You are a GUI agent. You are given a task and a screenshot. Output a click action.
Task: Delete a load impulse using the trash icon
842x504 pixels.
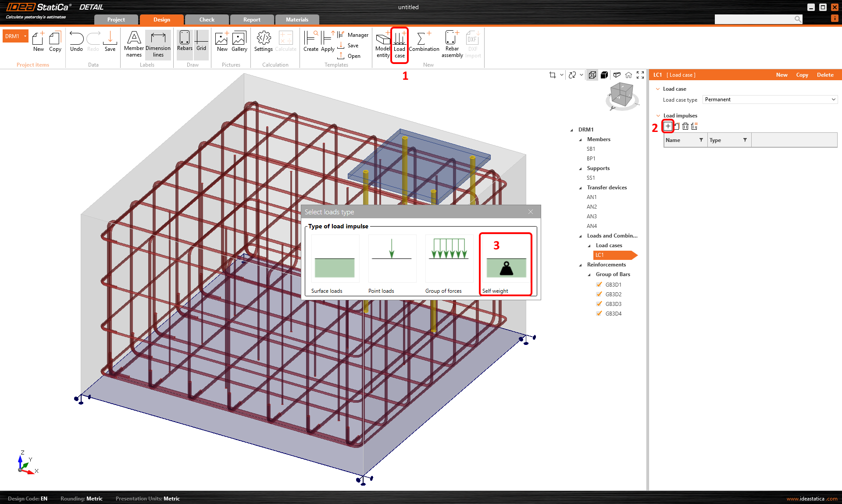point(685,126)
